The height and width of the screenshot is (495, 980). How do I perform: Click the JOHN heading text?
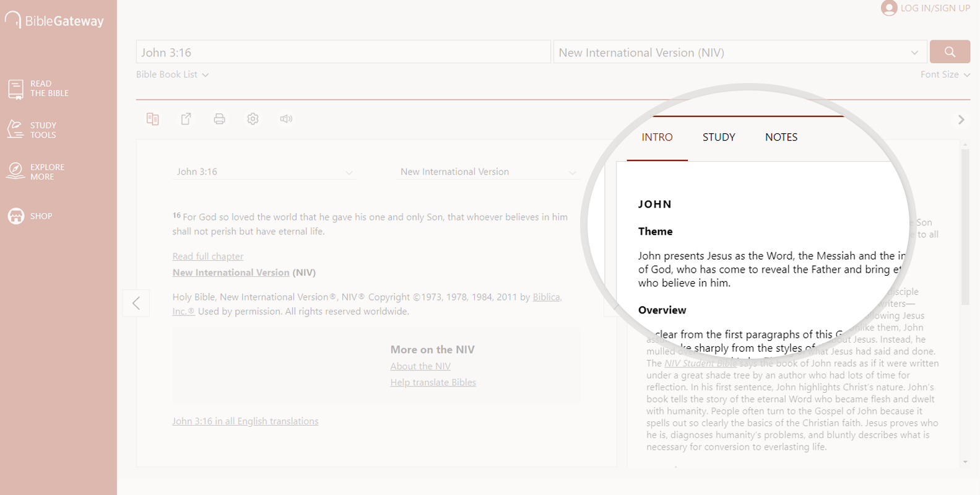pyautogui.click(x=655, y=204)
